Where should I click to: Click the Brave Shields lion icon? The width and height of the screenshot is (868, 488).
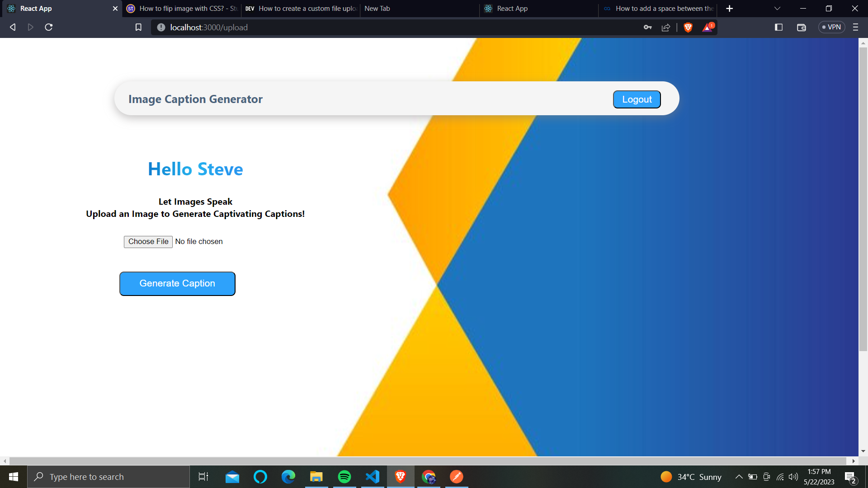click(x=688, y=28)
